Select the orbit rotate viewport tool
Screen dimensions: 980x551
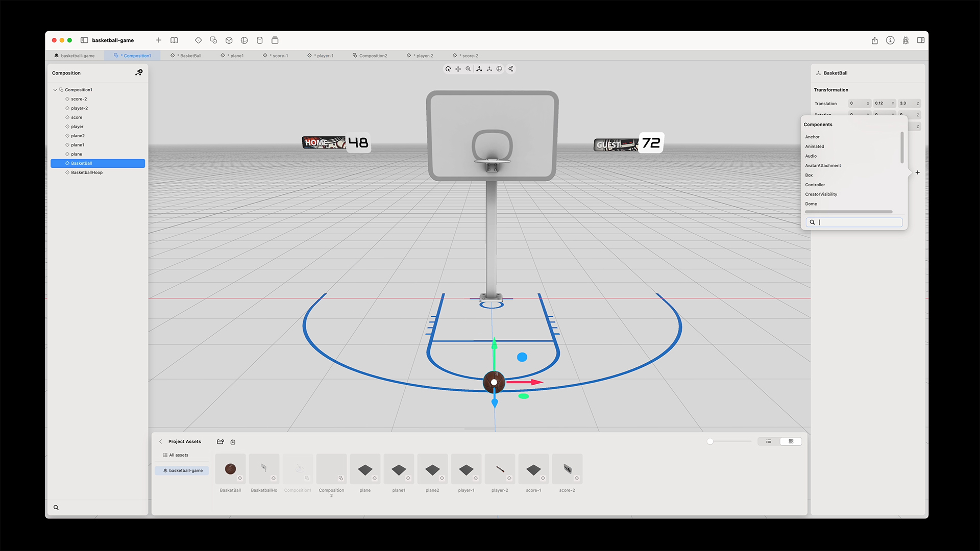pos(448,69)
